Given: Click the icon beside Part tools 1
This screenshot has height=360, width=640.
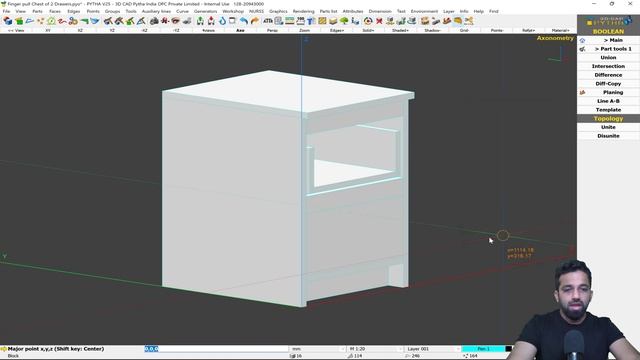Looking at the screenshot, I should [x=582, y=49].
